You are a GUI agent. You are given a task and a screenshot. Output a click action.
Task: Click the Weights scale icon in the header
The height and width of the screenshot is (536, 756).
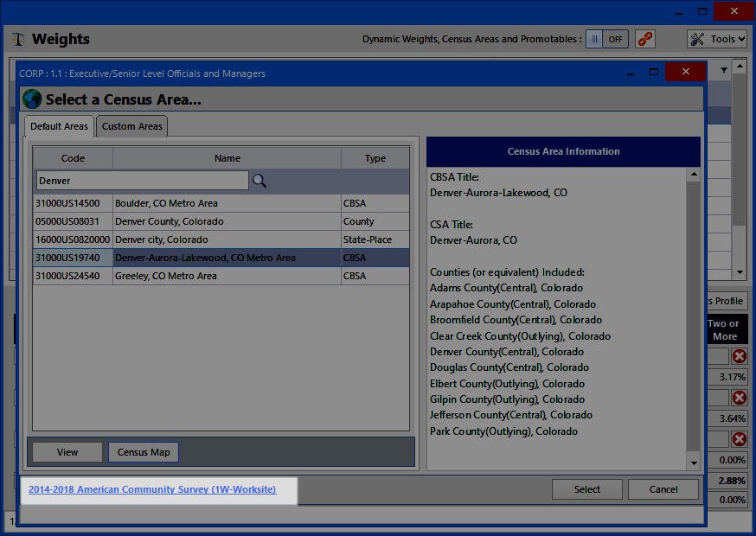click(x=18, y=39)
